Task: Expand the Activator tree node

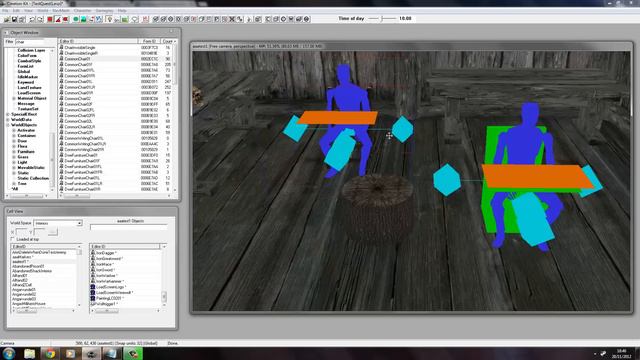Action: point(14,130)
